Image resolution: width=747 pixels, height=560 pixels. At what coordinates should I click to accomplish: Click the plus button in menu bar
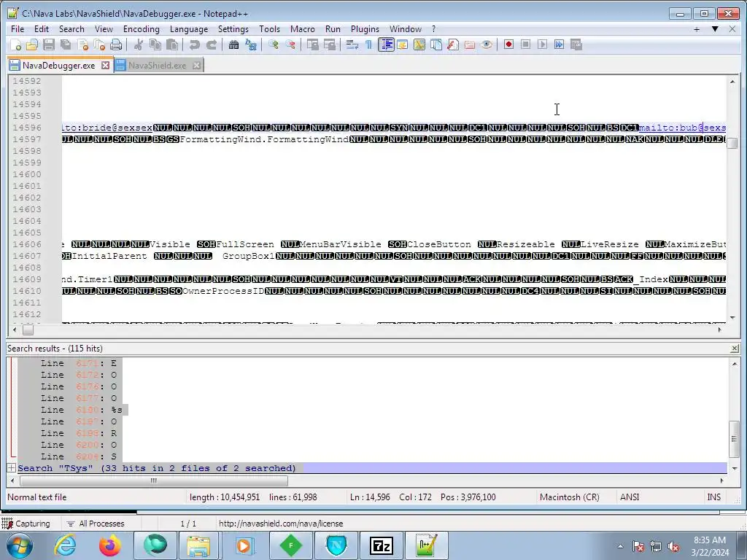(697, 29)
